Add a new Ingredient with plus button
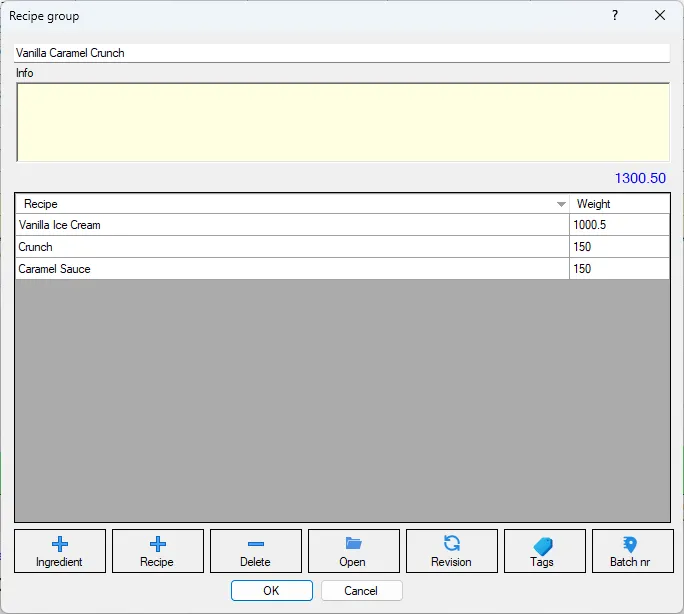This screenshot has height=614, width=684. [60, 551]
